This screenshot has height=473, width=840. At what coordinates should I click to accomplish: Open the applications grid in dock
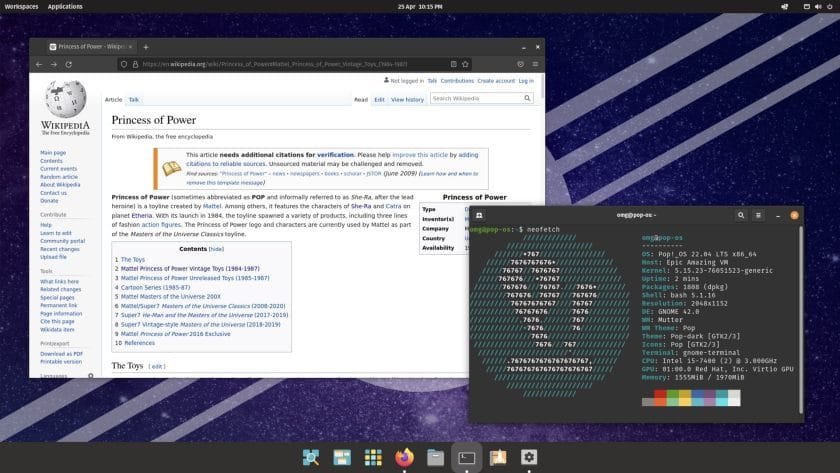373,457
